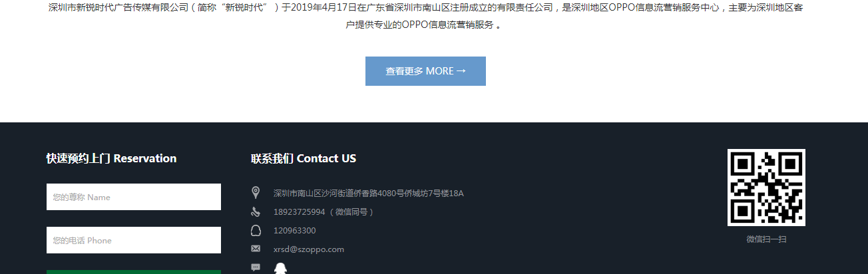Click the email envelope icon
The width and height of the screenshot is (868, 274).
coord(256,249)
